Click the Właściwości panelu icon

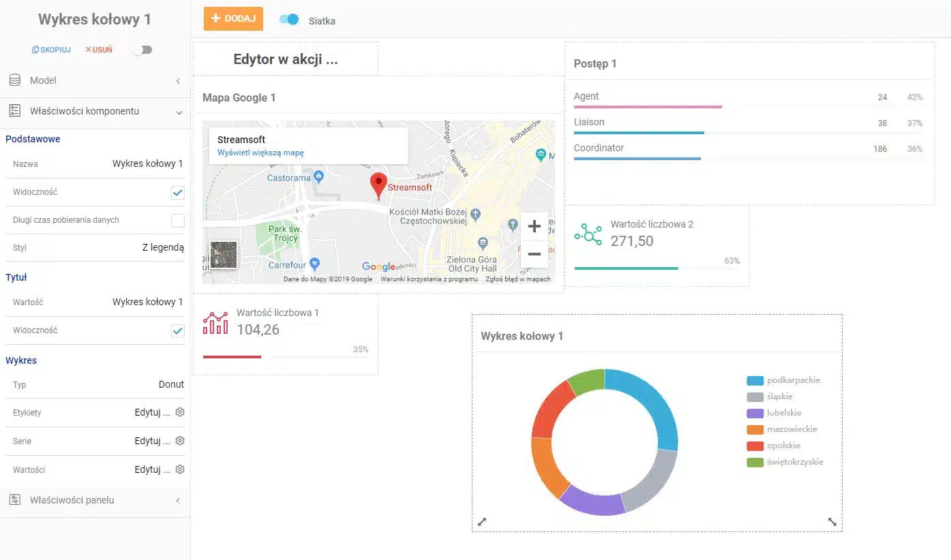click(14, 500)
